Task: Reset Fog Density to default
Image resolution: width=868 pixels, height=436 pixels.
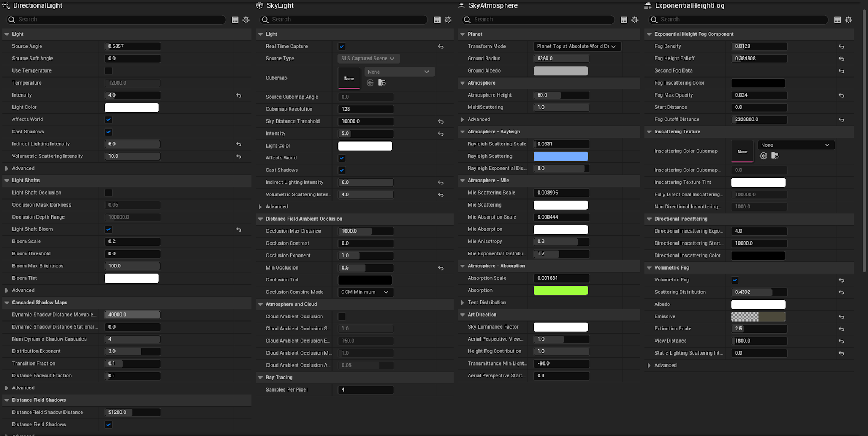Action: [841, 47]
